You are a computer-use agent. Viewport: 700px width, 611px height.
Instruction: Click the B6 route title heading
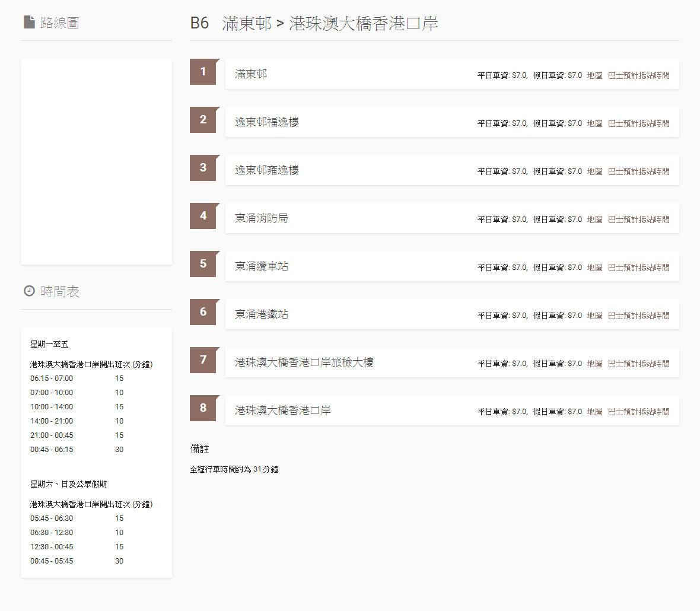[x=314, y=23]
